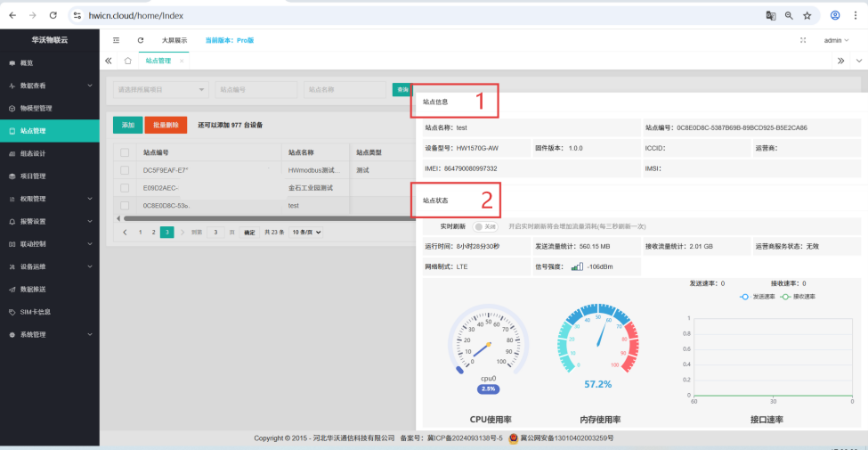
Task: Click the 添加 button
Action: (x=128, y=126)
